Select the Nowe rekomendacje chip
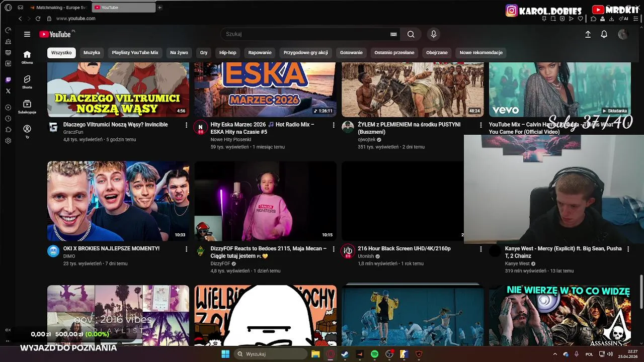The width and height of the screenshot is (644, 362). pos(481,53)
